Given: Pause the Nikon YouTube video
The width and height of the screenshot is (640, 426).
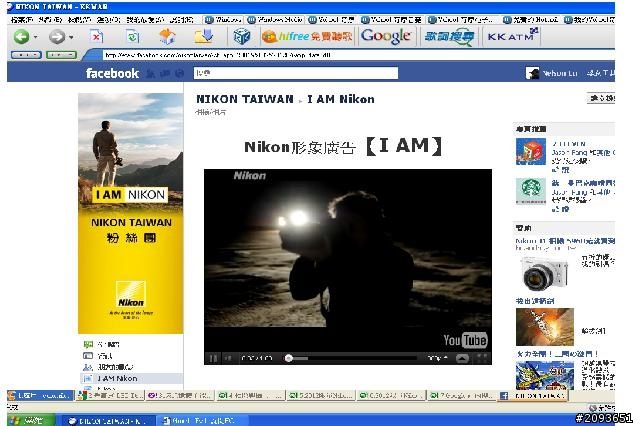Looking at the screenshot, I should (213, 358).
